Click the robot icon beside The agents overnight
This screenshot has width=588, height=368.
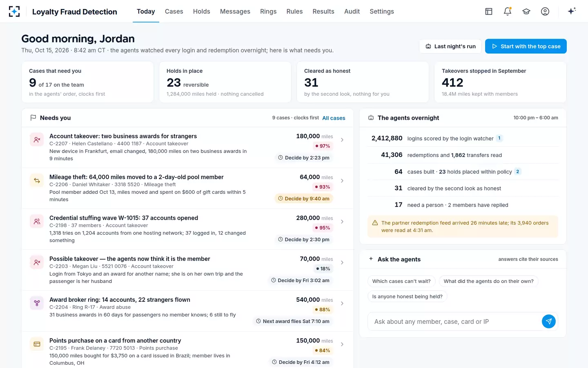click(371, 118)
